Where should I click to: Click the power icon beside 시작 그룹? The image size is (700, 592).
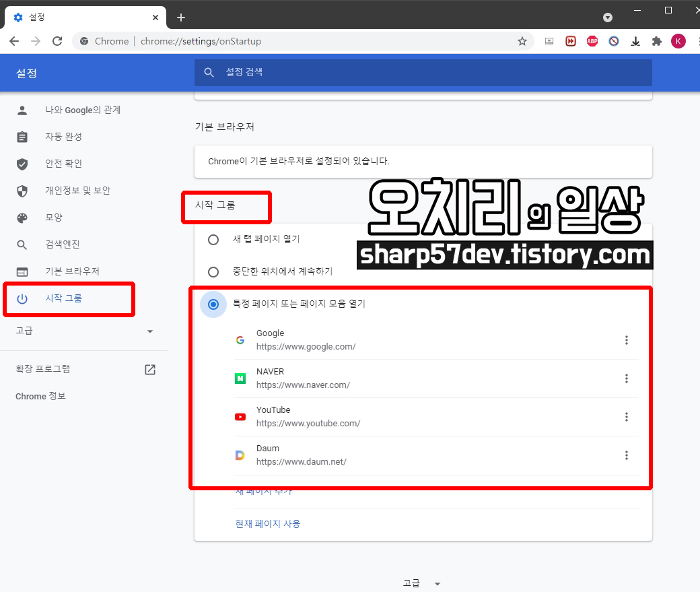tap(22, 298)
